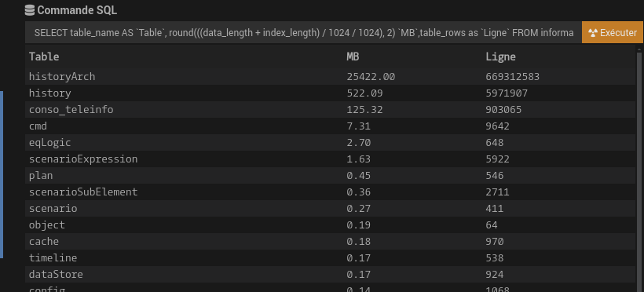
Task: Select the conso_teleinfo row
Action: 330,110
